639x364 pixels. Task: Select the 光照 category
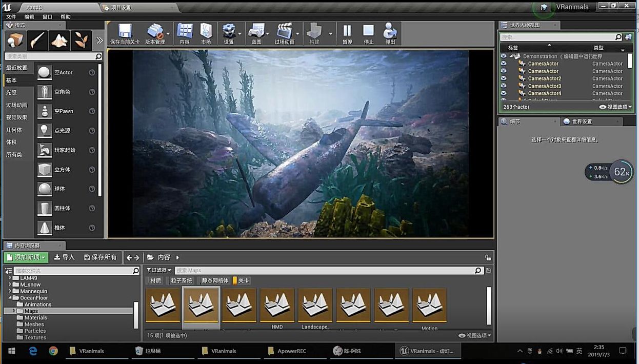[11, 93]
